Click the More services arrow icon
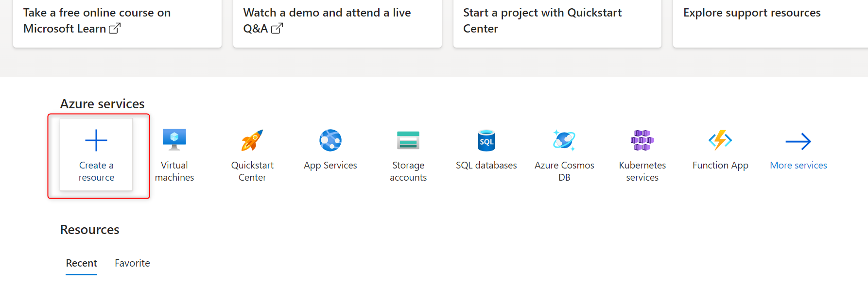868x286 pixels. click(799, 141)
